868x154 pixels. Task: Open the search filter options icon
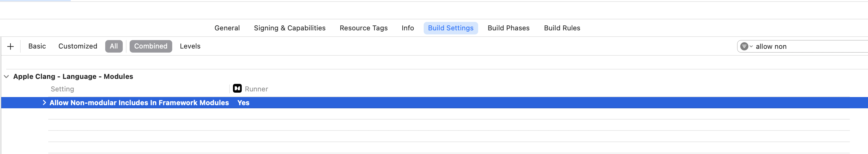coord(746,47)
